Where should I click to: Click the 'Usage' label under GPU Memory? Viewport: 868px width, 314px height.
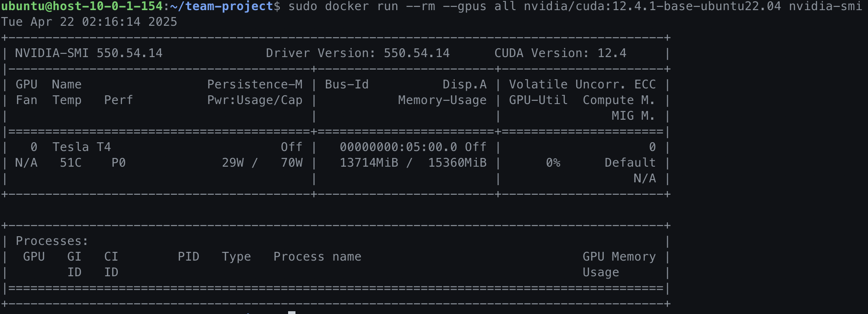(x=601, y=273)
